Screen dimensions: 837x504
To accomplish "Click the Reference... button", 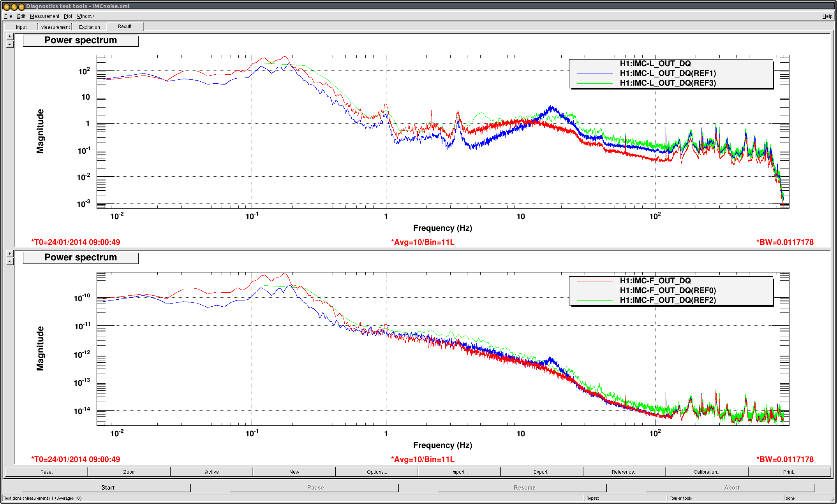I will coord(624,472).
